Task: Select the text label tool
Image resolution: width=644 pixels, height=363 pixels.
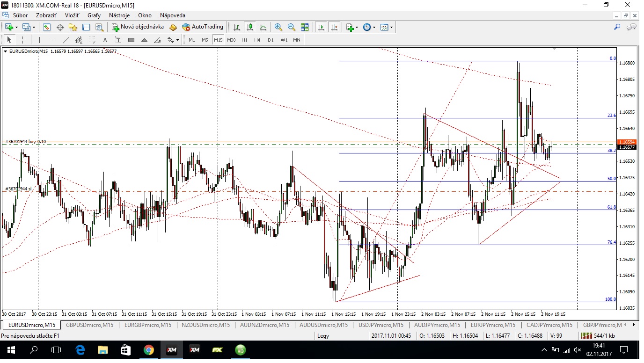Action: (x=118, y=40)
